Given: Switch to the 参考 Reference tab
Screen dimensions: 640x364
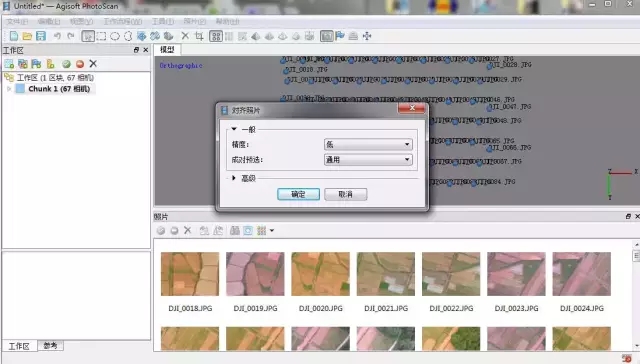Looking at the screenshot, I should 50,346.
